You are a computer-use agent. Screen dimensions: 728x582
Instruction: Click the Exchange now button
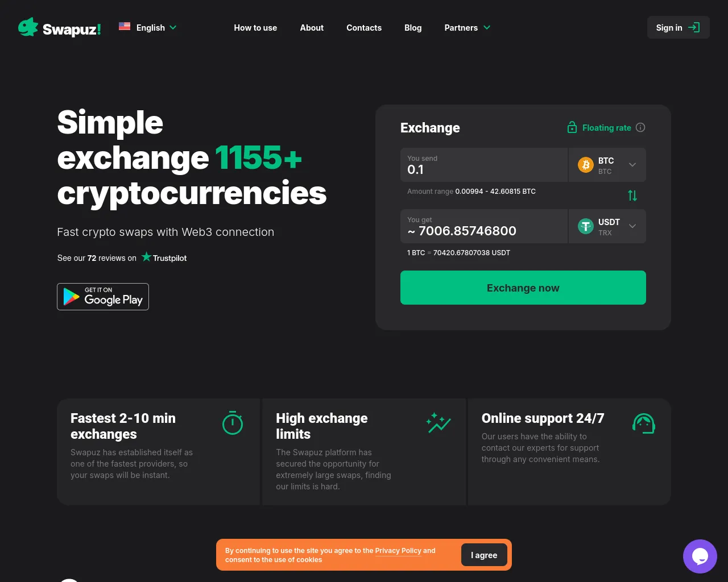[x=523, y=288]
